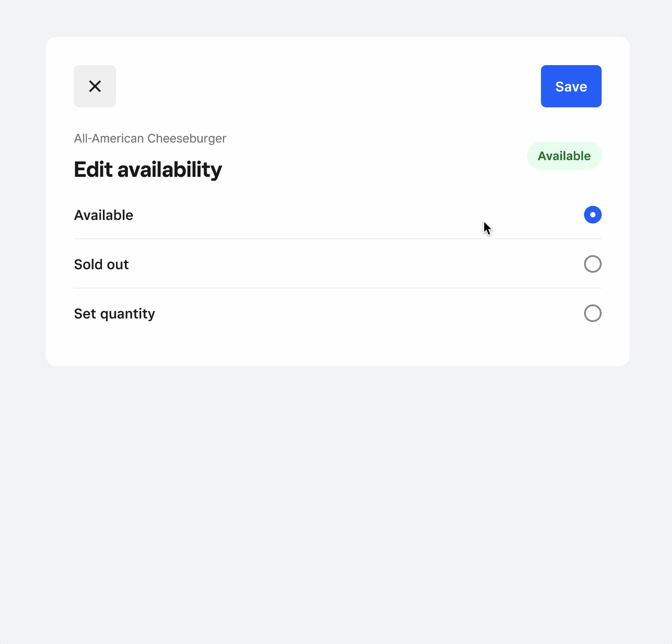Click the word "Set" in option label
The image size is (672, 644).
tap(85, 314)
